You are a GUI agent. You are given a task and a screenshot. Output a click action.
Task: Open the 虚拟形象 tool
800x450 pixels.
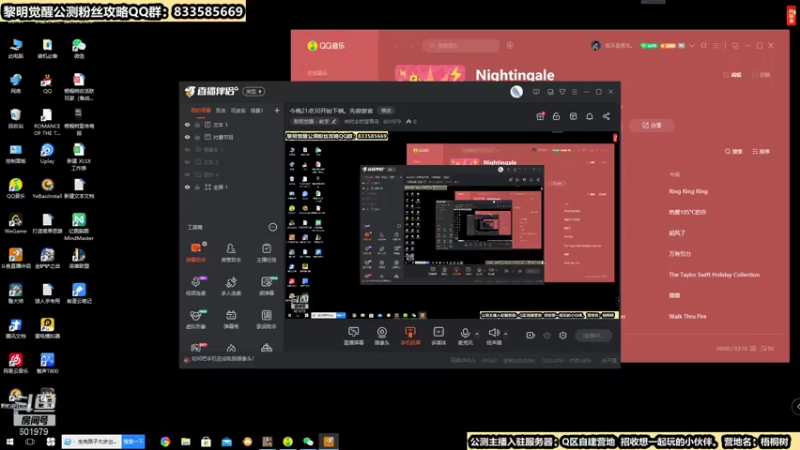[x=196, y=319]
